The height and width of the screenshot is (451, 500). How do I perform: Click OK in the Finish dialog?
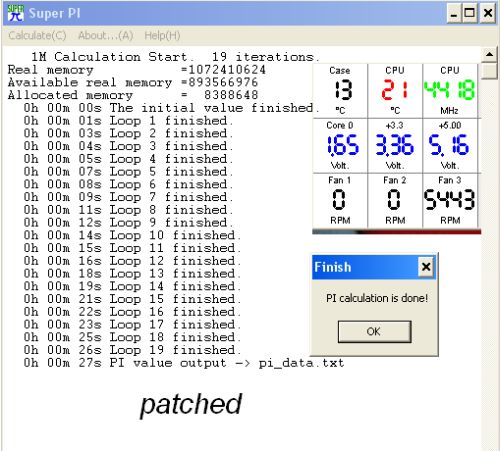coord(374,331)
